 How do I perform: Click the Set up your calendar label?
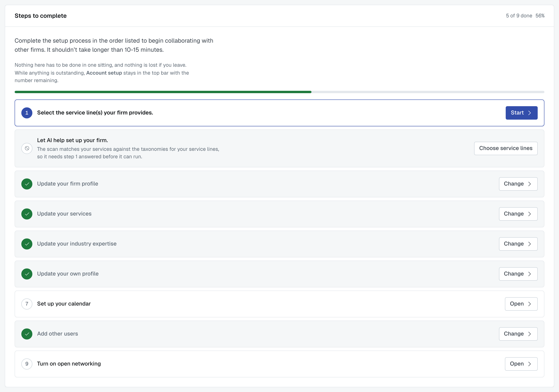(64, 304)
